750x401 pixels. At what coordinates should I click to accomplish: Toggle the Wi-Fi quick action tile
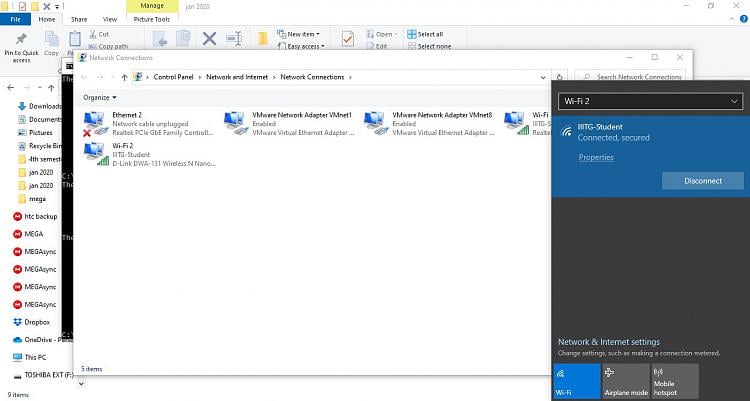point(575,381)
